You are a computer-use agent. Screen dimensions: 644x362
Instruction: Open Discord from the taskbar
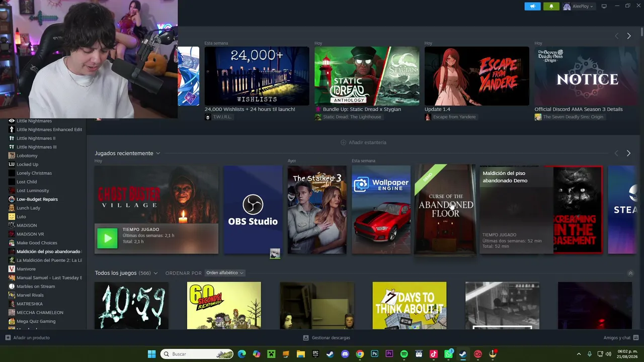[x=345, y=354]
